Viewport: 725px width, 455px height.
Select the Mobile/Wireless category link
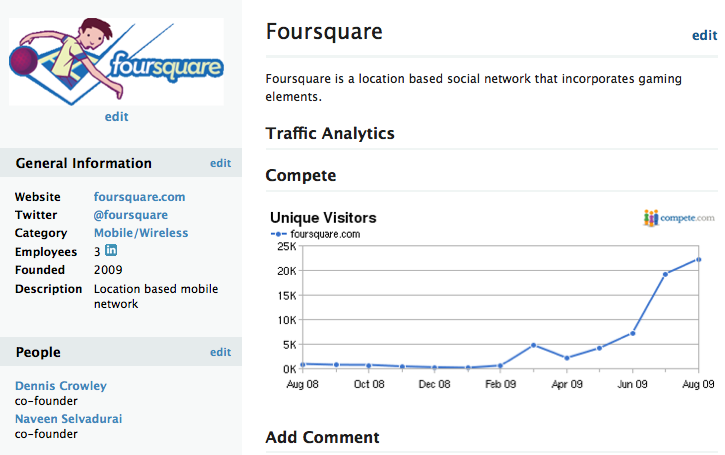[x=141, y=233]
